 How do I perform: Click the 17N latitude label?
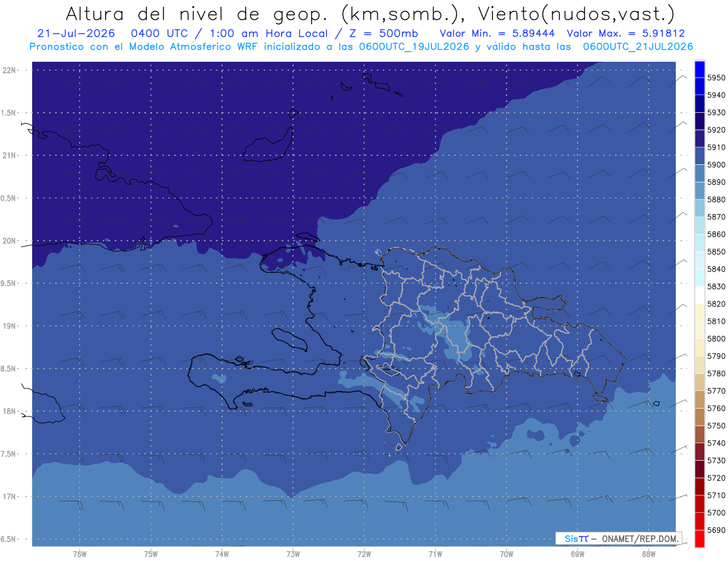pyautogui.click(x=10, y=497)
